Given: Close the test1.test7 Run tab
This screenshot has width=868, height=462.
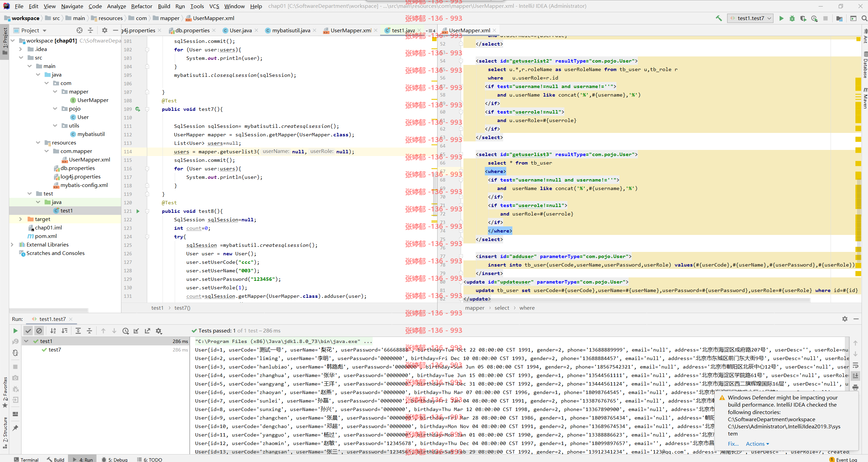Looking at the screenshot, I should [71, 319].
